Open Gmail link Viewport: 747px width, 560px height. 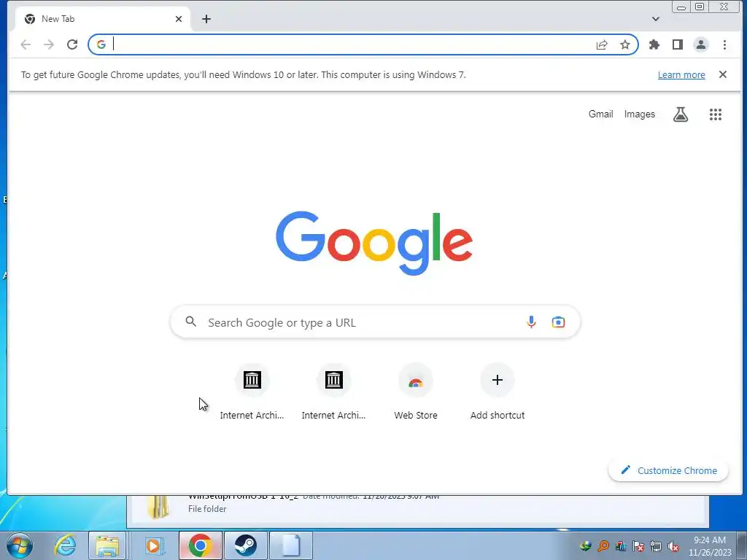click(601, 114)
